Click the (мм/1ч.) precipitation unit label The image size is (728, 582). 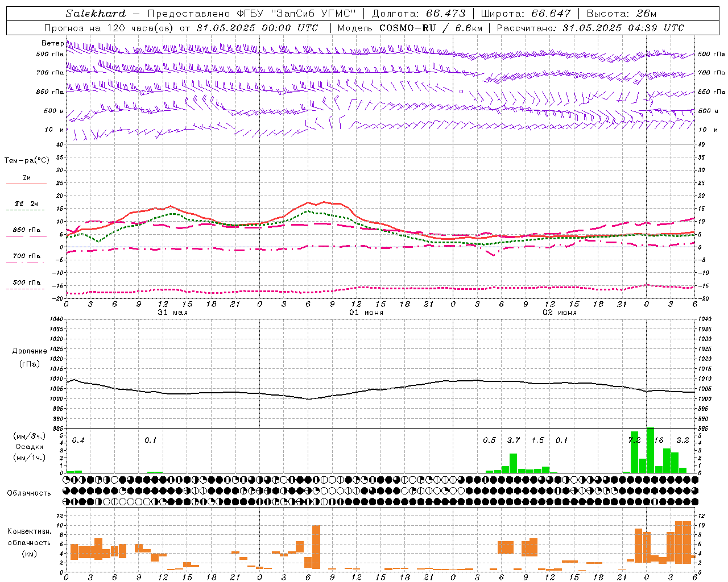(x=29, y=458)
